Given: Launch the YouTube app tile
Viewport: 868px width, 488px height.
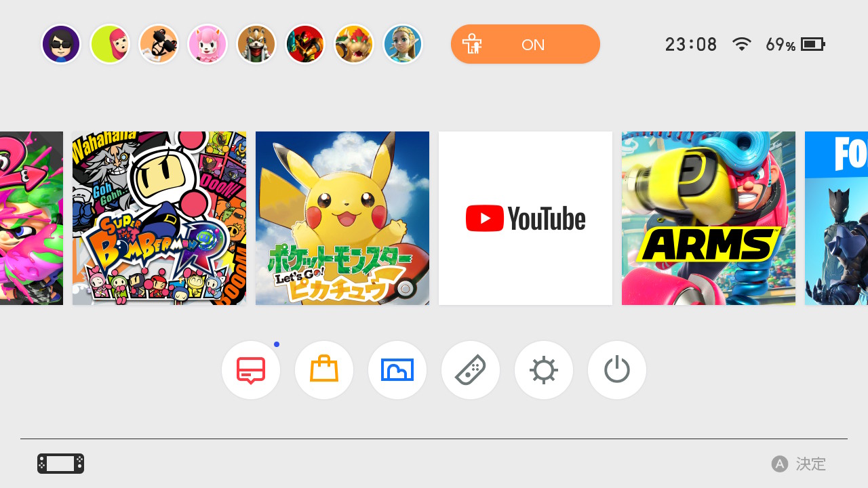Looking at the screenshot, I should (526, 218).
